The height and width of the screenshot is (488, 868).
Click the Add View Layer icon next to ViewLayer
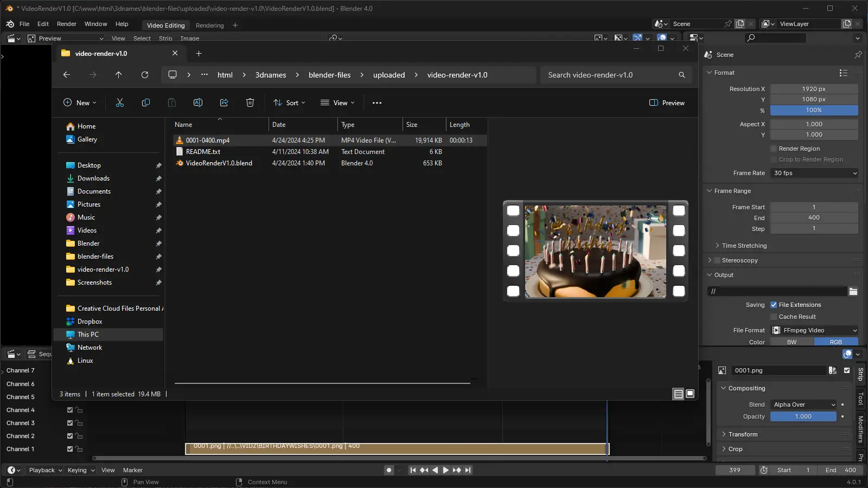click(x=847, y=24)
